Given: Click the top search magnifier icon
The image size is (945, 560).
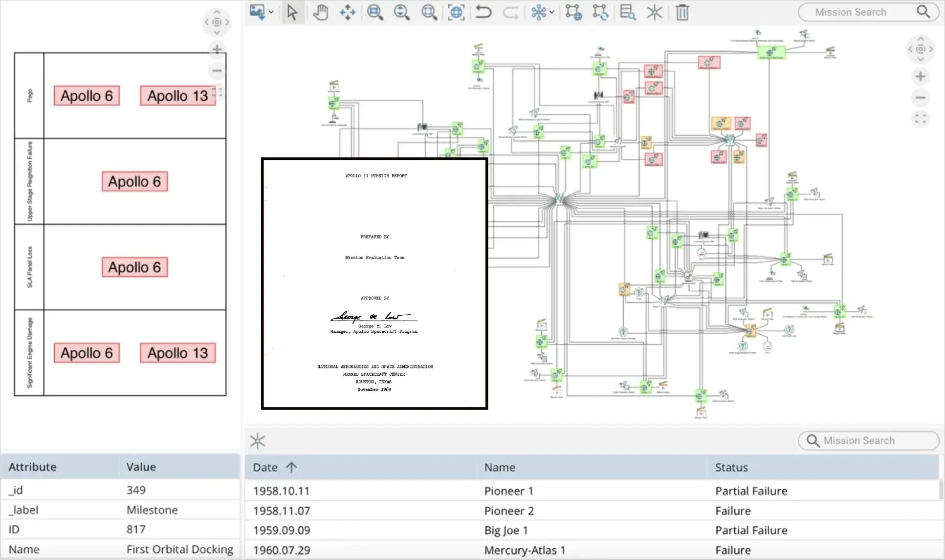Looking at the screenshot, I should coord(923,12).
